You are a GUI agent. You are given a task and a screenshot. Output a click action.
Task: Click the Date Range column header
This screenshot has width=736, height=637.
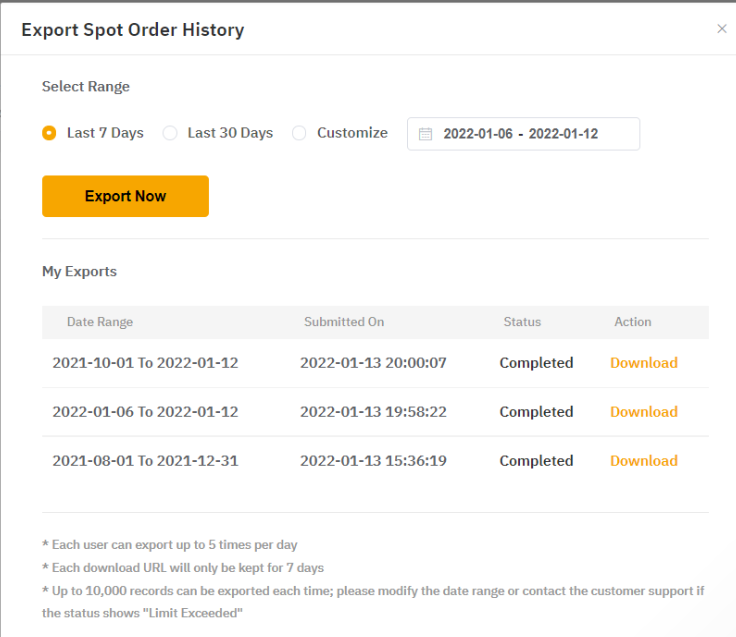[x=100, y=322]
